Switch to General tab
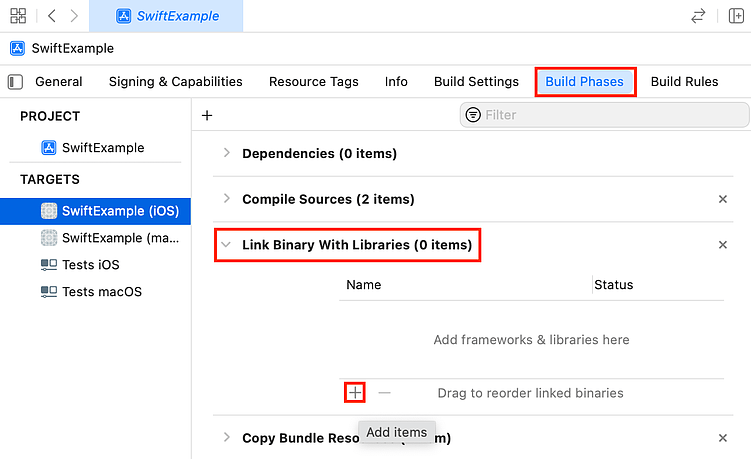751x459 pixels. click(58, 82)
